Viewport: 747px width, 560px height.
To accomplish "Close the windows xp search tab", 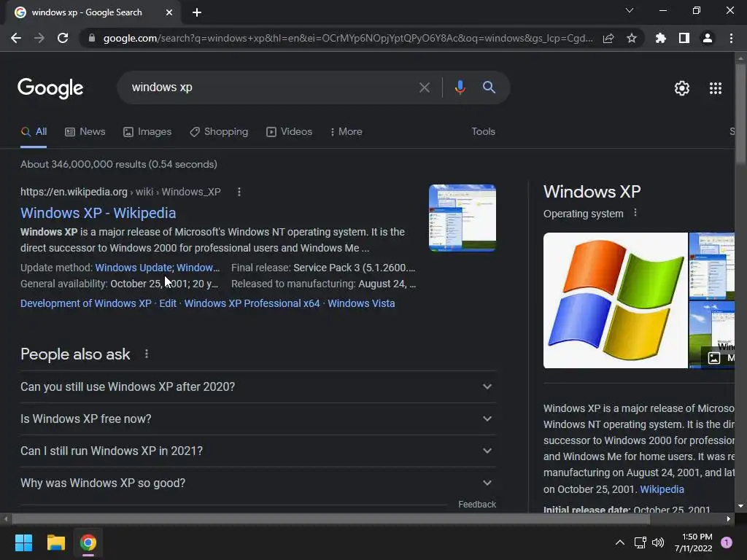I will pyautogui.click(x=169, y=12).
